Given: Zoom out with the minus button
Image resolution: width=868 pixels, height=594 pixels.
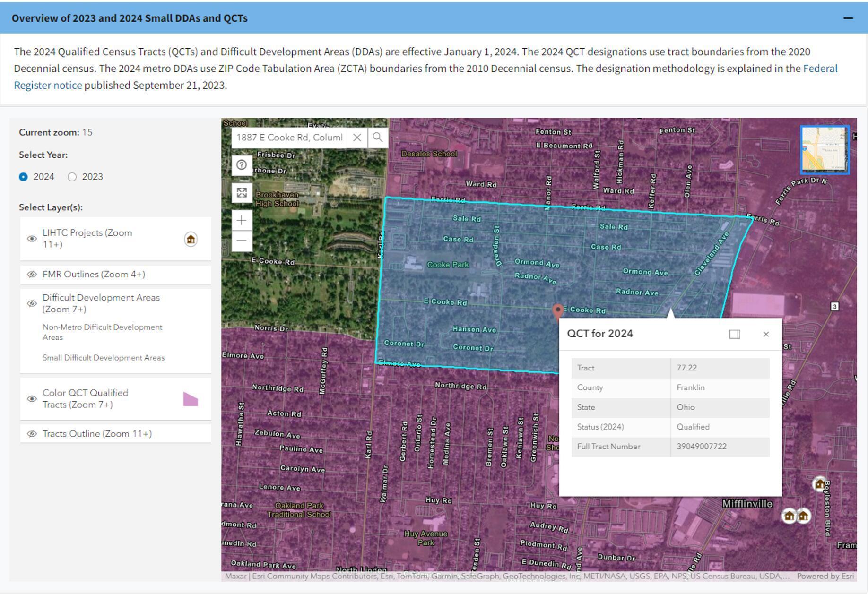Looking at the screenshot, I should 242,241.
